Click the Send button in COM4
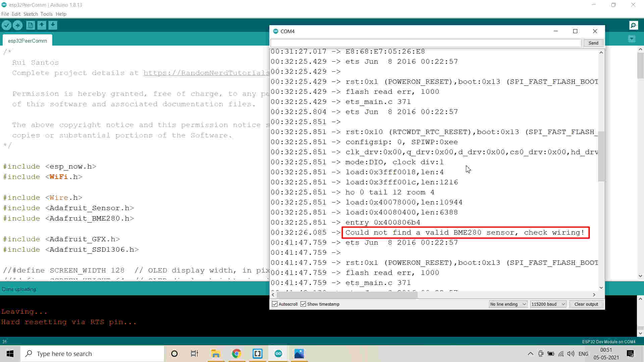 click(593, 43)
